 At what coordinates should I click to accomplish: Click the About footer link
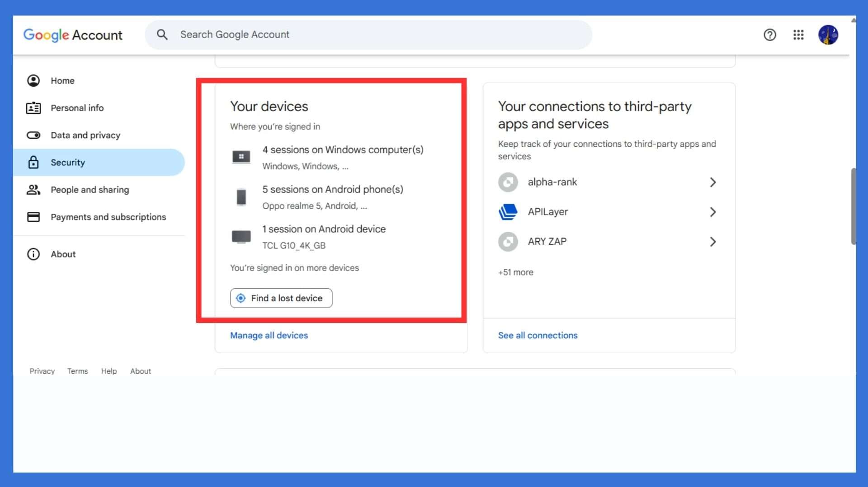point(141,371)
